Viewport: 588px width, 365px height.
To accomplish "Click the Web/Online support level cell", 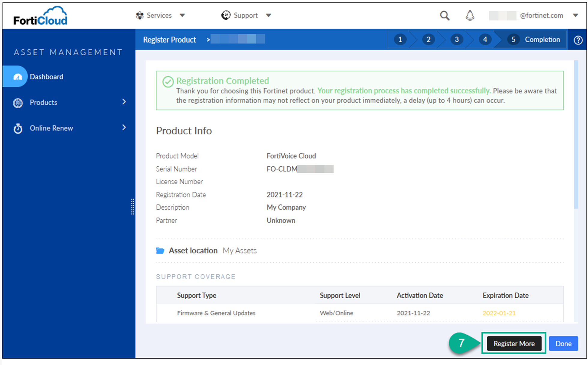I will [x=336, y=313].
